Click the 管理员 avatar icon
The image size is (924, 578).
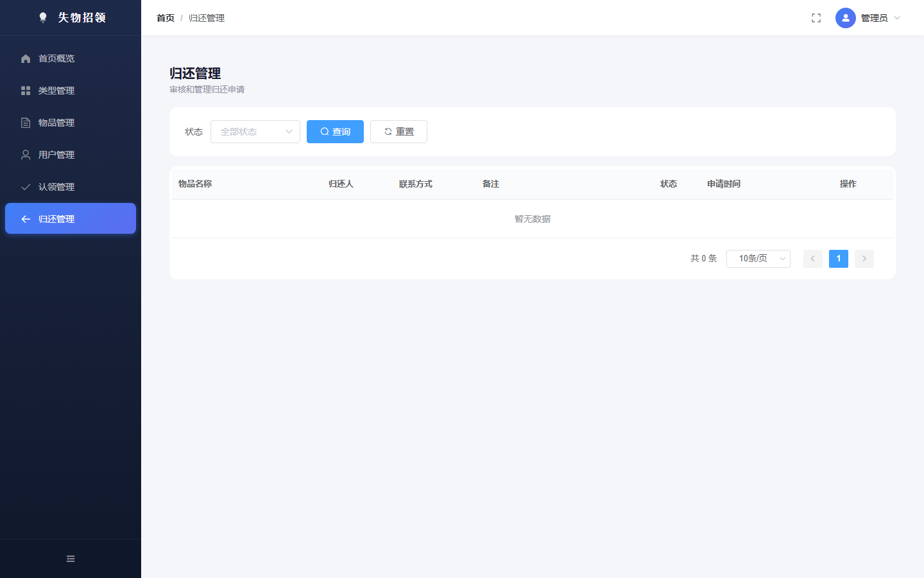click(846, 18)
